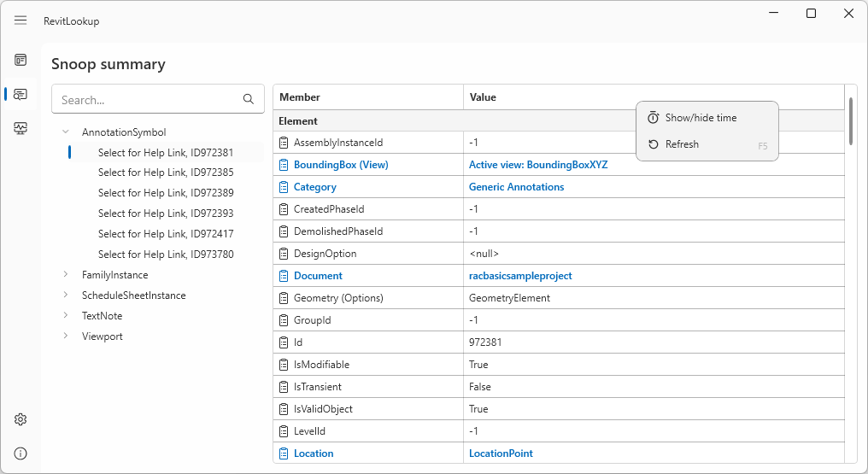This screenshot has height=474, width=868.
Task: Click the icon beside GroupId
Action: click(284, 319)
